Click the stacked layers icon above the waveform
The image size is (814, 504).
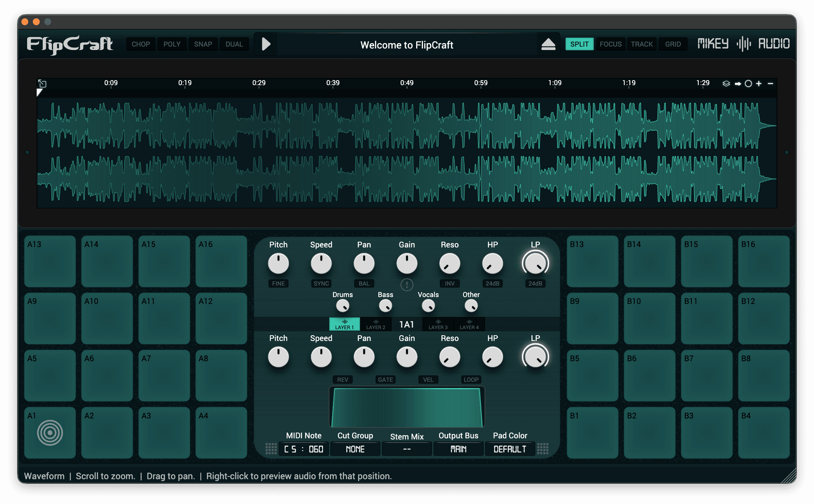pyautogui.click(x=726, y=84)
